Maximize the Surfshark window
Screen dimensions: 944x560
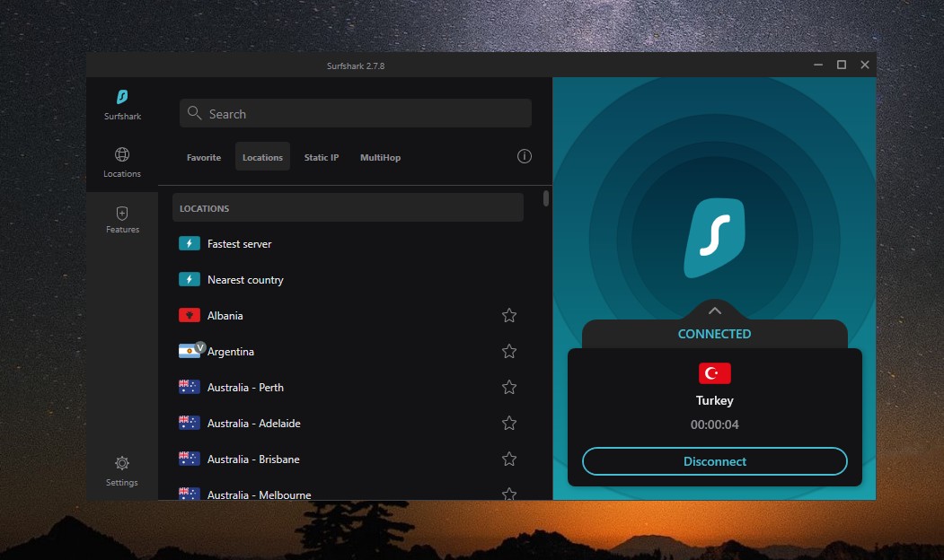pos(842,65)
